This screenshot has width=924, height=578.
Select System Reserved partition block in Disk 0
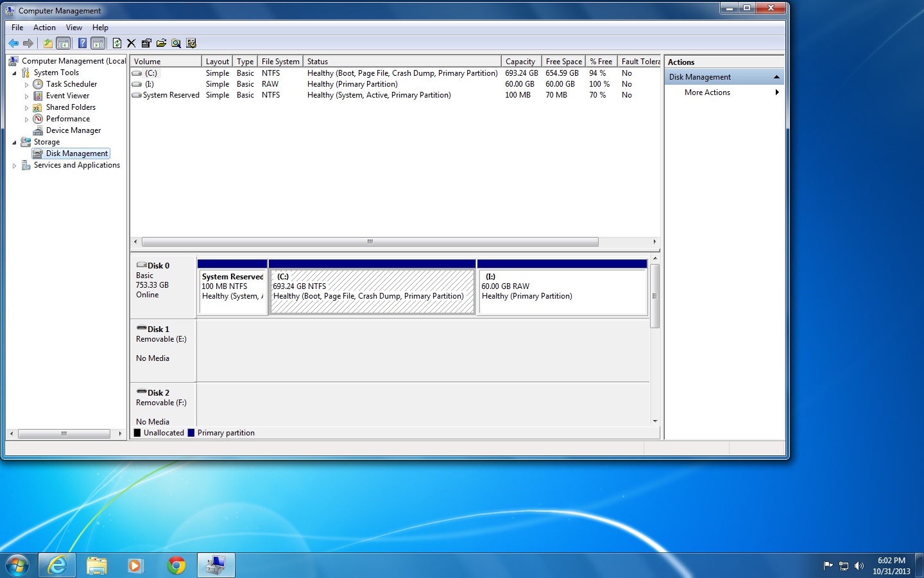[x=232, y=292]
